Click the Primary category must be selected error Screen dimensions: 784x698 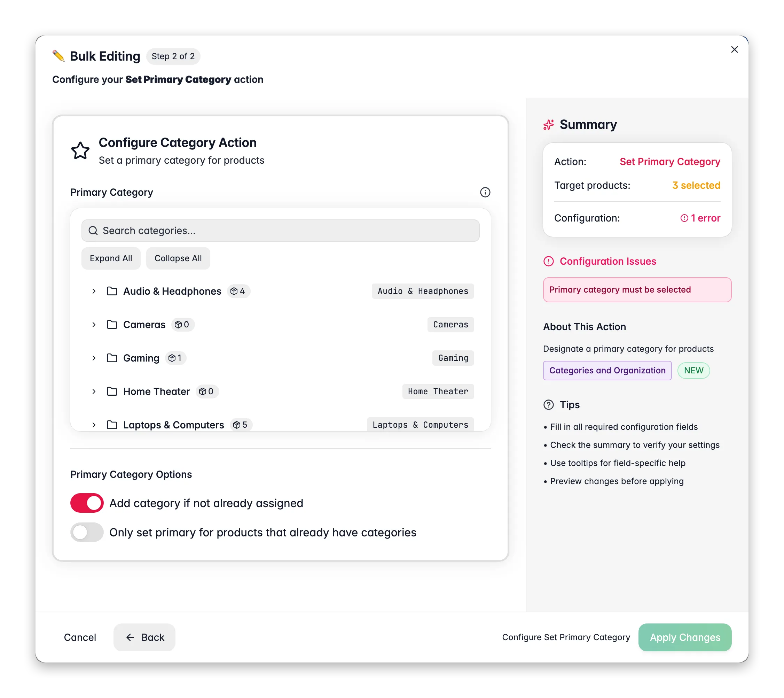[637, 290]
